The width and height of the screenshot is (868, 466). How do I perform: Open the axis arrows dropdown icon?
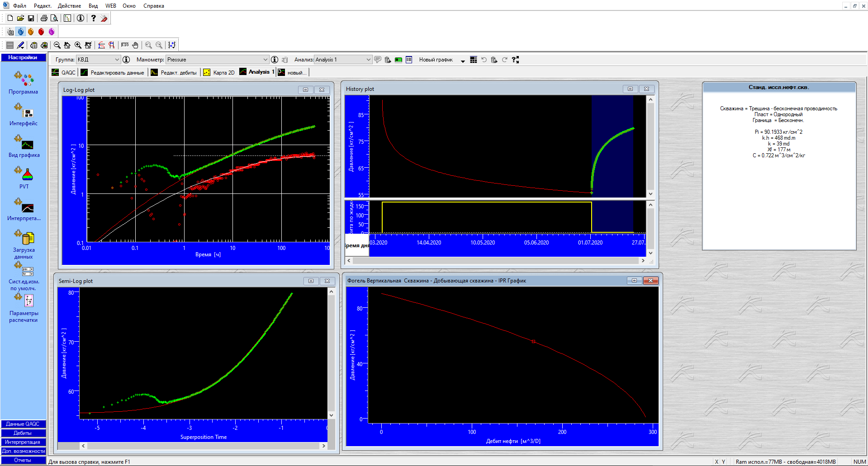pos(172,45)
